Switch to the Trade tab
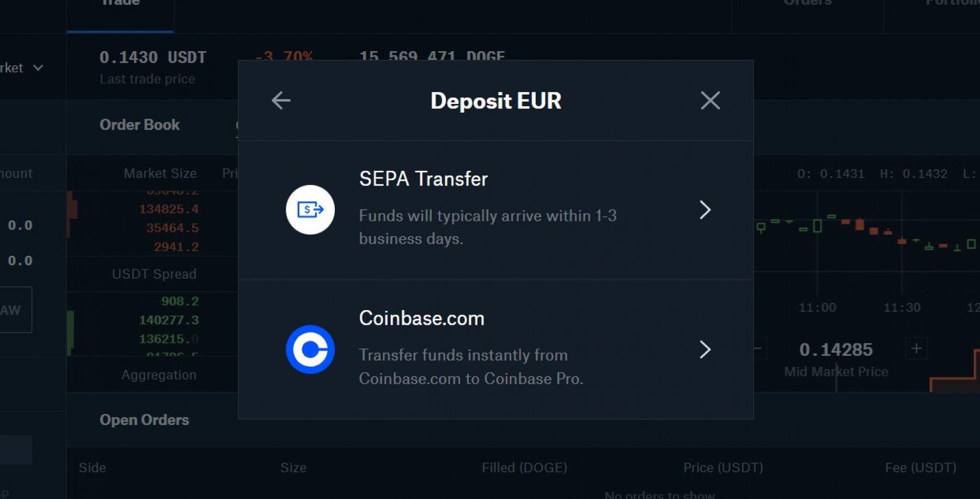980x499 pixels. coord(120,4)
